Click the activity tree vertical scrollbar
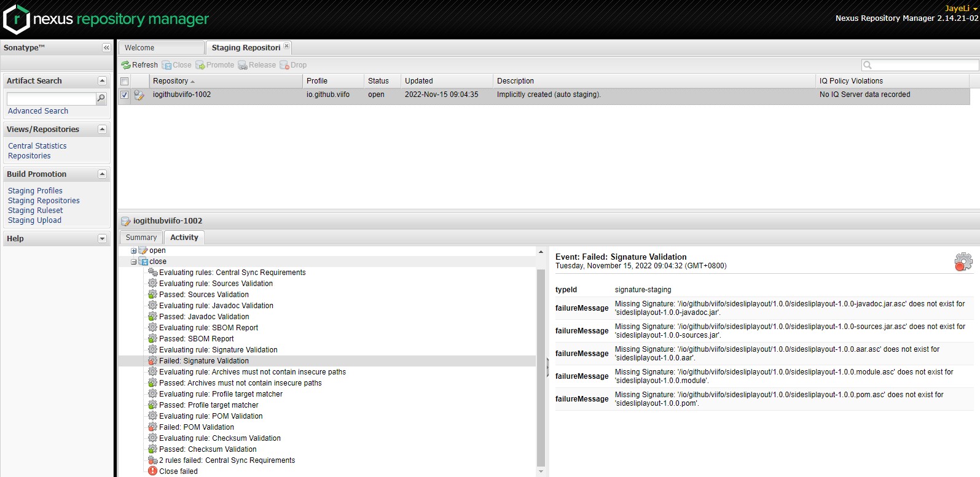Screen dimensions: 980x477 coord(541,368)
